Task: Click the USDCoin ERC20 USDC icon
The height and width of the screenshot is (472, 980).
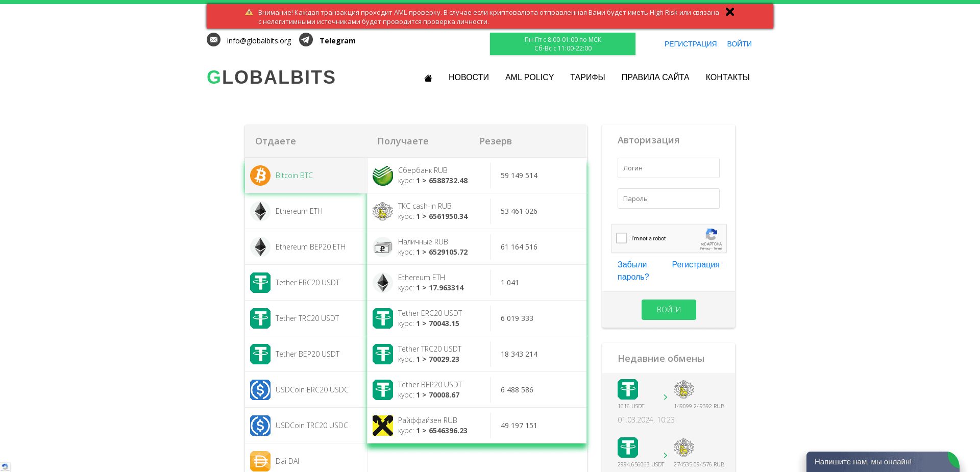Action: tap(260, 389)
